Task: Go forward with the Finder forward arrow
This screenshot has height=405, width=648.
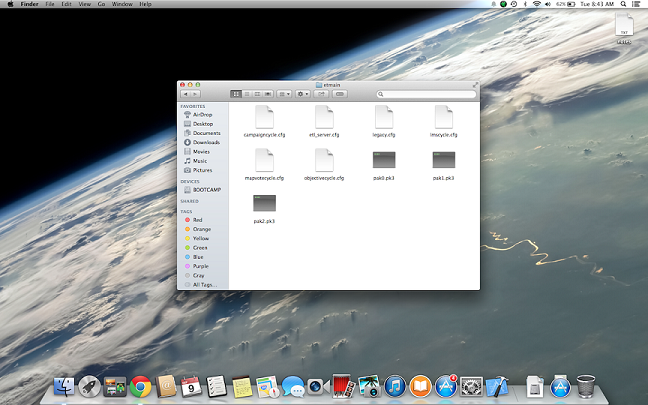Action: pos(195,94)
